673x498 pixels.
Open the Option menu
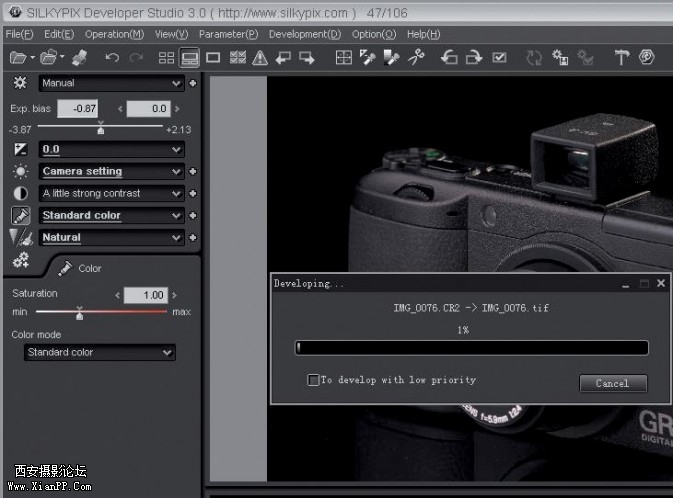click(374, 34)
